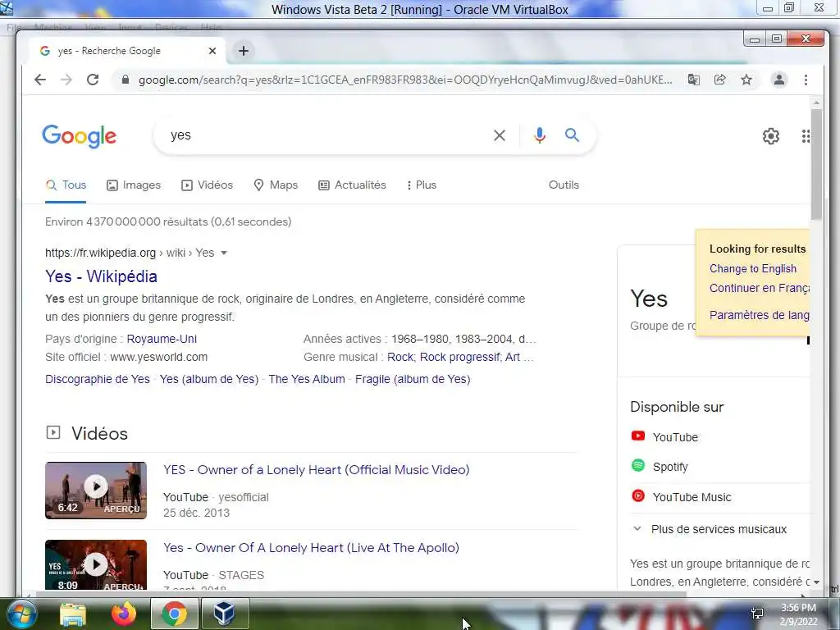Click the Translate page icon in address bar
Viewport: 840px width, 630px height.
tap(694, 80)
